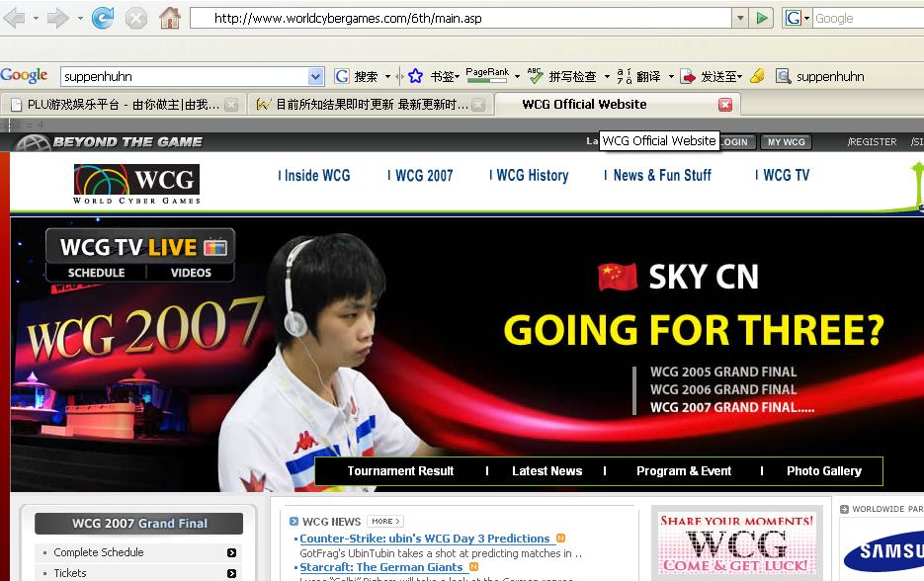Go to the Home page icon
This screenshot has height=581, width=924.
[170, 18]
